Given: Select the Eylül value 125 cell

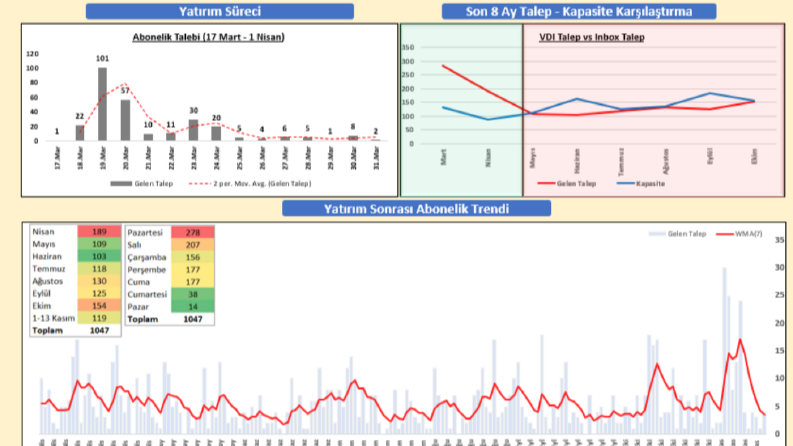Looking at the screenshot, I should click(x=99, y=293).
